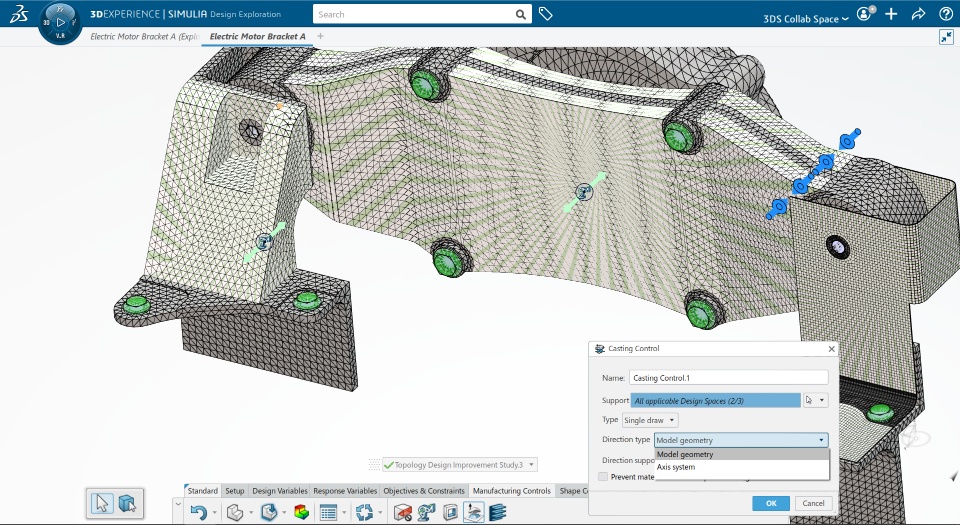Switch to the Manufacturing Controls tab
The image size is (960, 525).
pos(512,491)
